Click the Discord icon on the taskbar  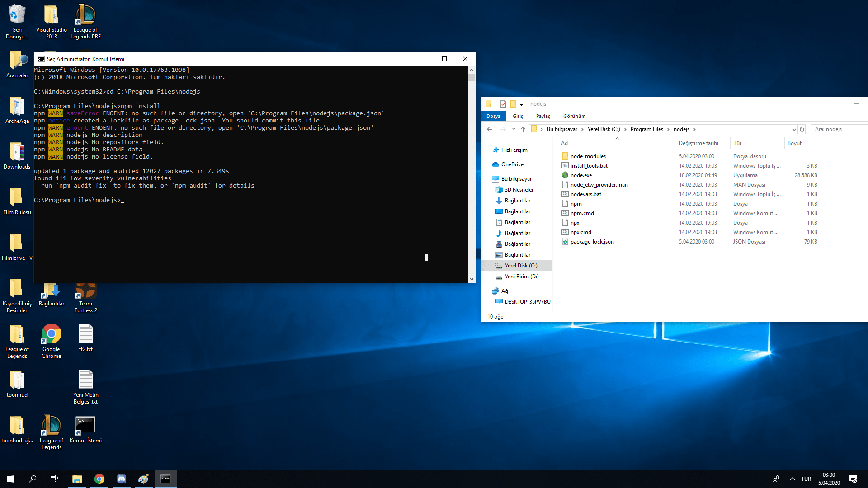121,479
